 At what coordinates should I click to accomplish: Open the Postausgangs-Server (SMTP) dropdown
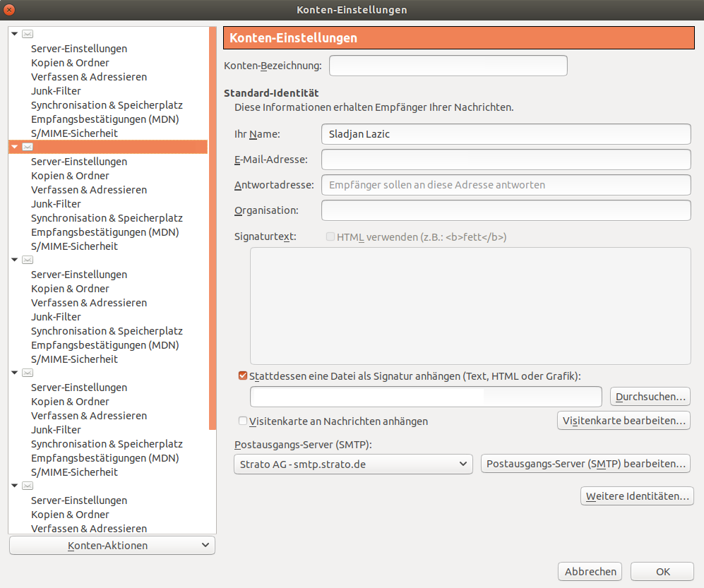(x=353, y=464)
